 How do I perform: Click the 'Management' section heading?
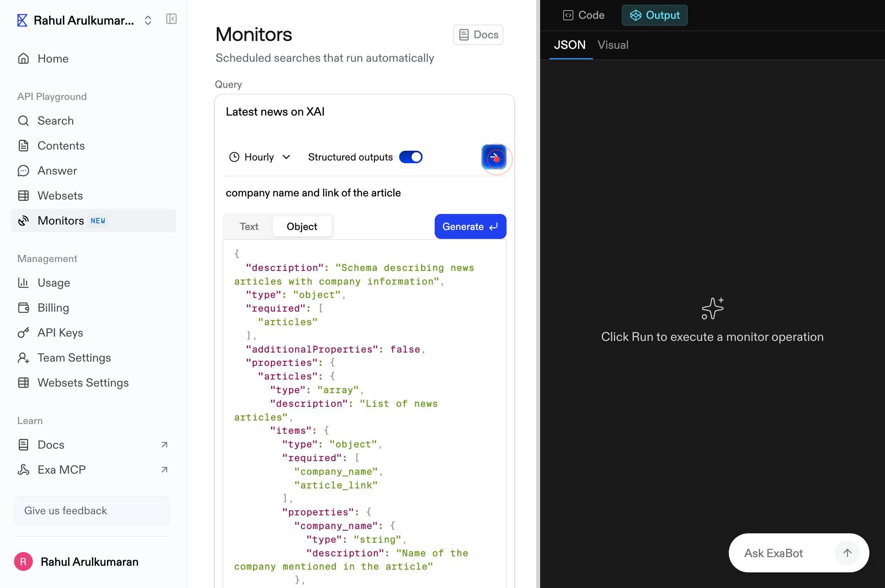coord(47,258)
